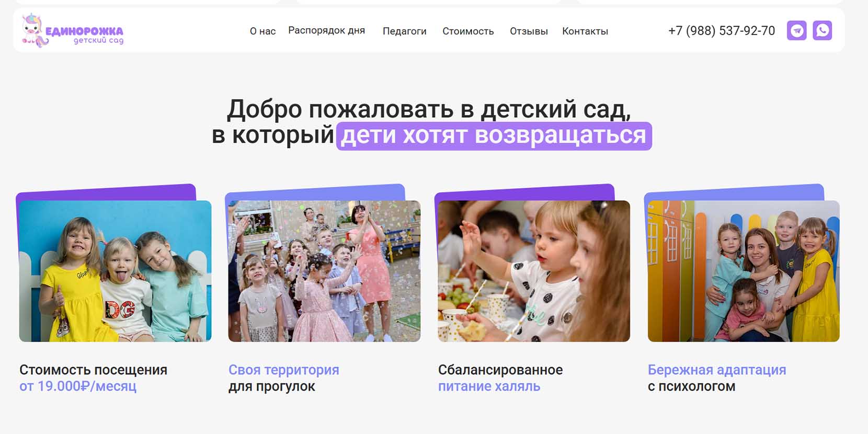Open the teacher hugging children photo
Viewport: 868px width, 434px height.
(744, 271)
